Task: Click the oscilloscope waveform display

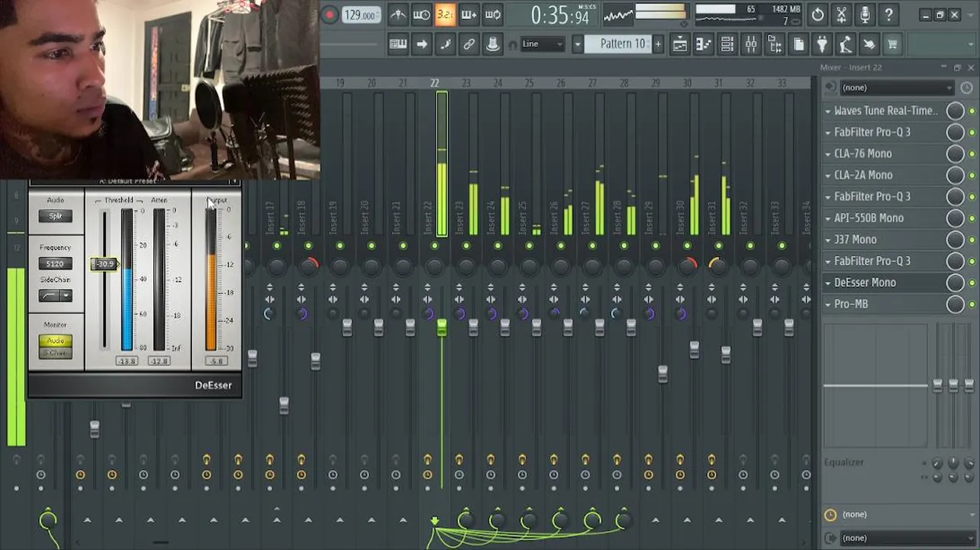Action: (x=618, y=15)
